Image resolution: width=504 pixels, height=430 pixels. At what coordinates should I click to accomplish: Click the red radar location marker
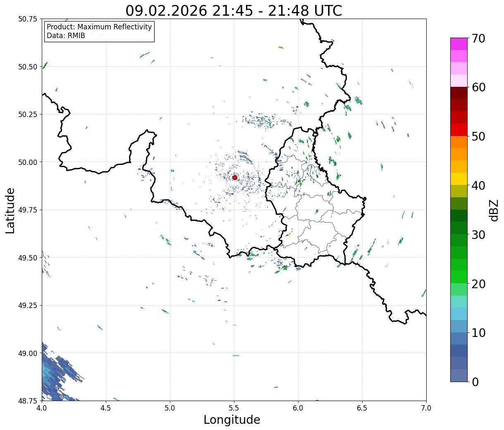(235, 177)
